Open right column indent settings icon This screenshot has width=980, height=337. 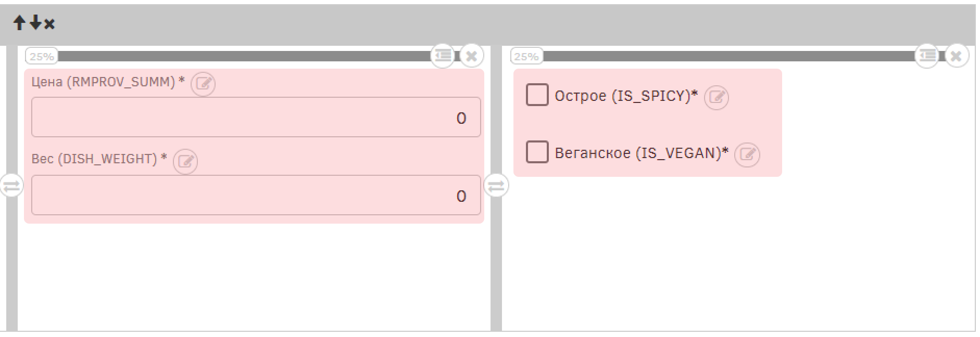(x=927, y=55)
